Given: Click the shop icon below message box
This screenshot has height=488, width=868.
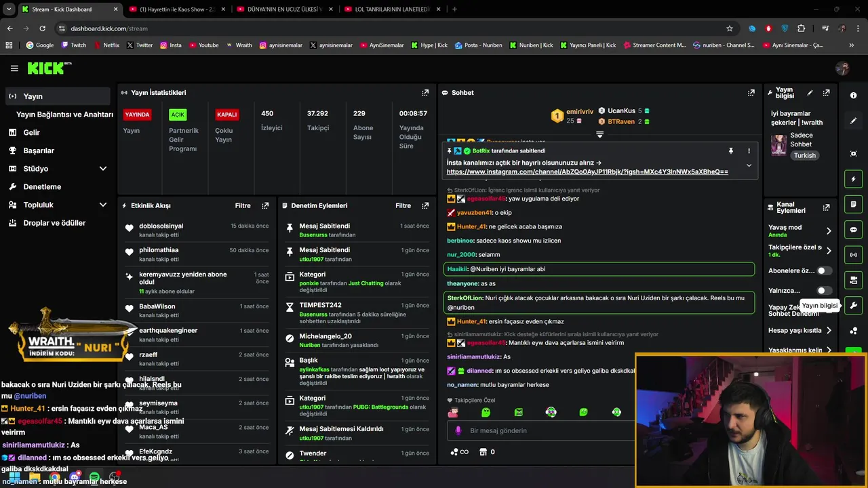Looking at the screenshot, I should [483, 451].
